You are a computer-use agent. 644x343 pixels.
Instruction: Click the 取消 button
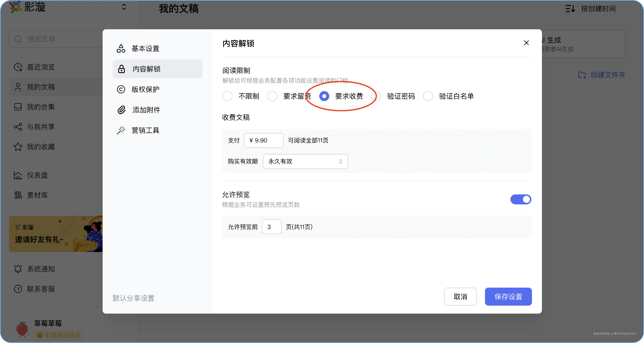(460, 297)
